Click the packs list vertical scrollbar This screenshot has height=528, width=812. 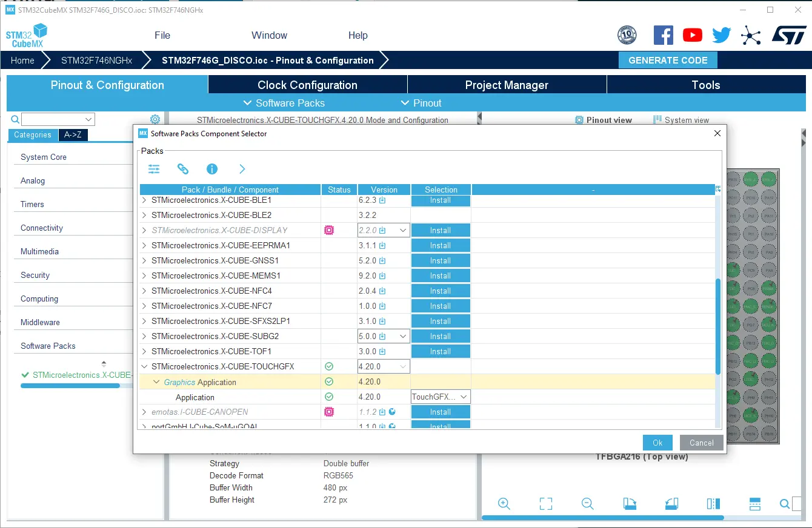[x=718, y=326]
